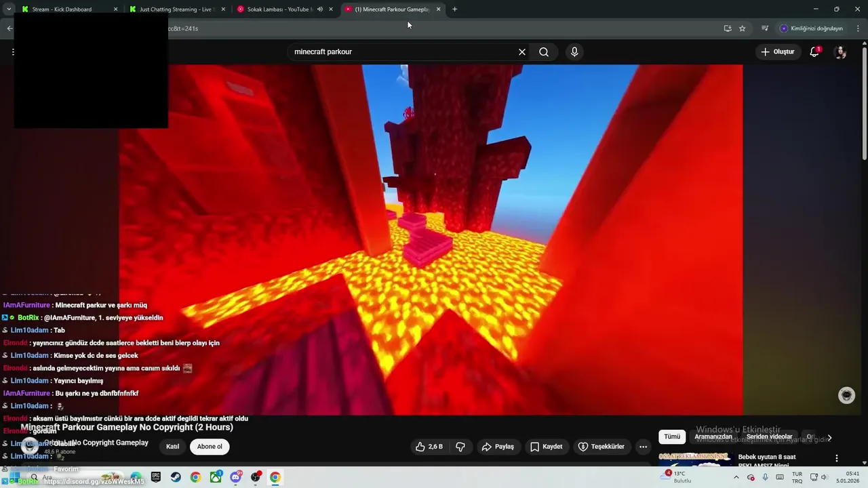Expand hidden system tray icons chevron
The image size is (868, 488).
(x=736, y=477)
